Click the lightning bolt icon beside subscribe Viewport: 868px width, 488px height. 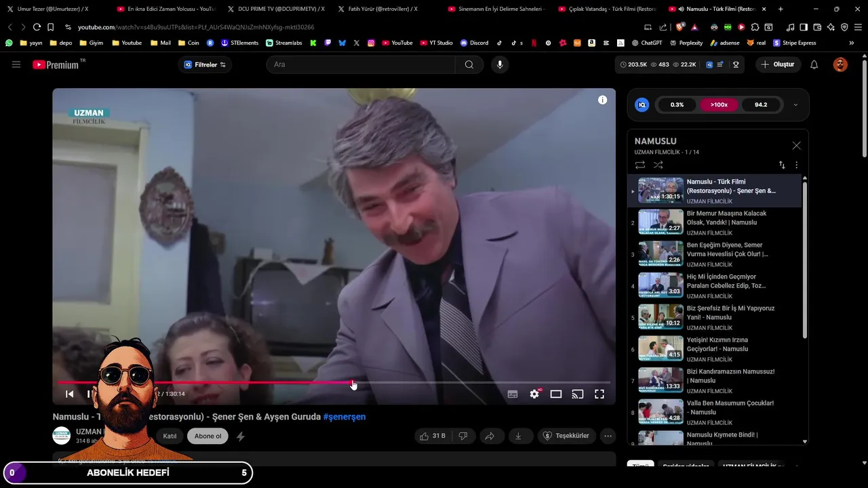[241, 436]
